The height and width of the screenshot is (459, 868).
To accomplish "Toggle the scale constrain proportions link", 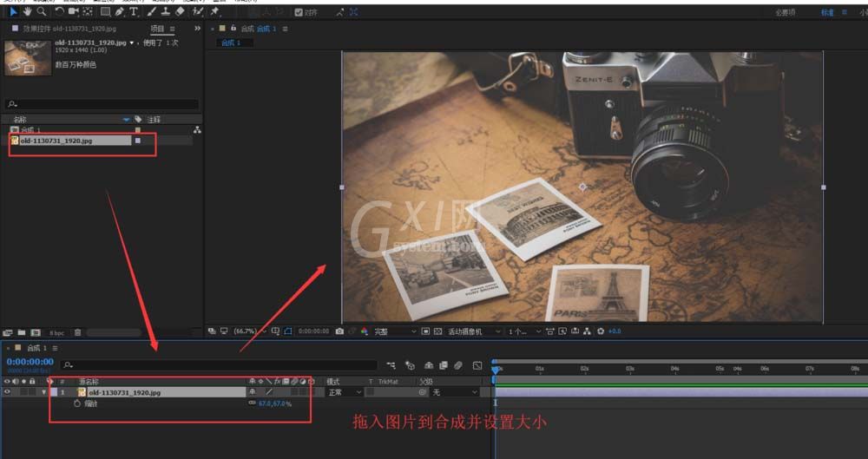I will coord(253,403).
